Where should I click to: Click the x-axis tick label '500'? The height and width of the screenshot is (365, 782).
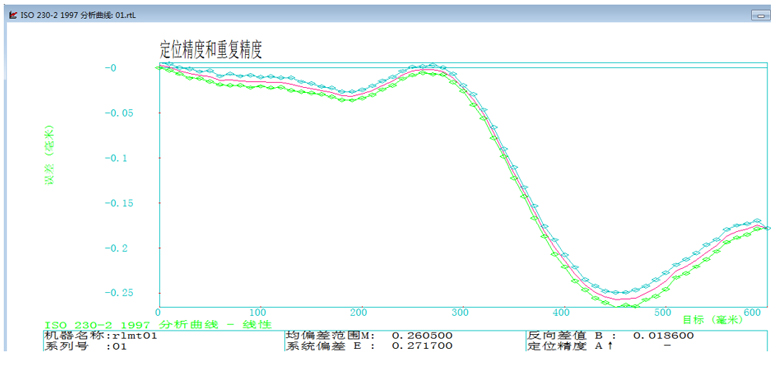click(x=664, y=313)
